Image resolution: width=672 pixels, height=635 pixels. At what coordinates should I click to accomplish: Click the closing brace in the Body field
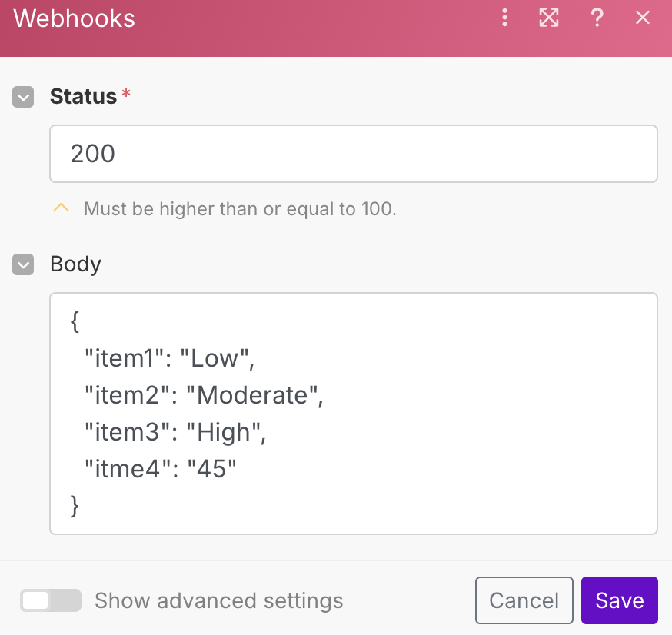[x=75, y=505]
